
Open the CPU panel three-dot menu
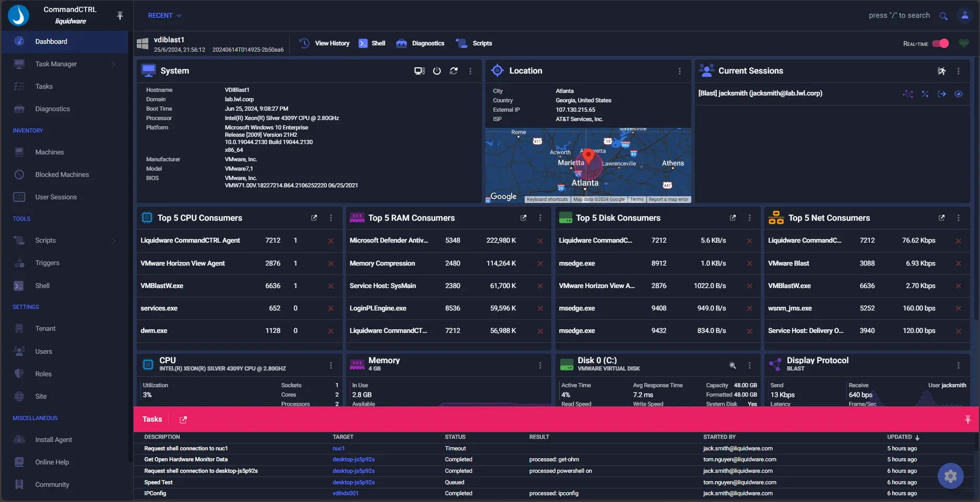(330, 365)
